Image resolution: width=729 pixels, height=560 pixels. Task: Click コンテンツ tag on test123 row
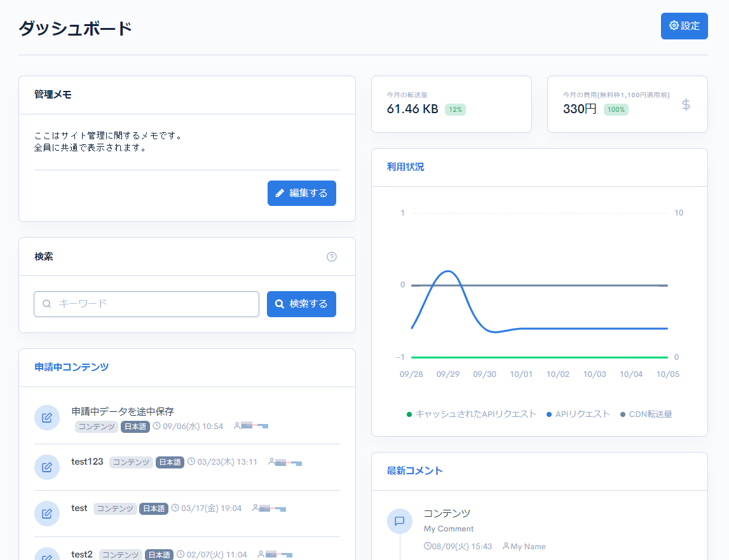[x=131, y=462]
